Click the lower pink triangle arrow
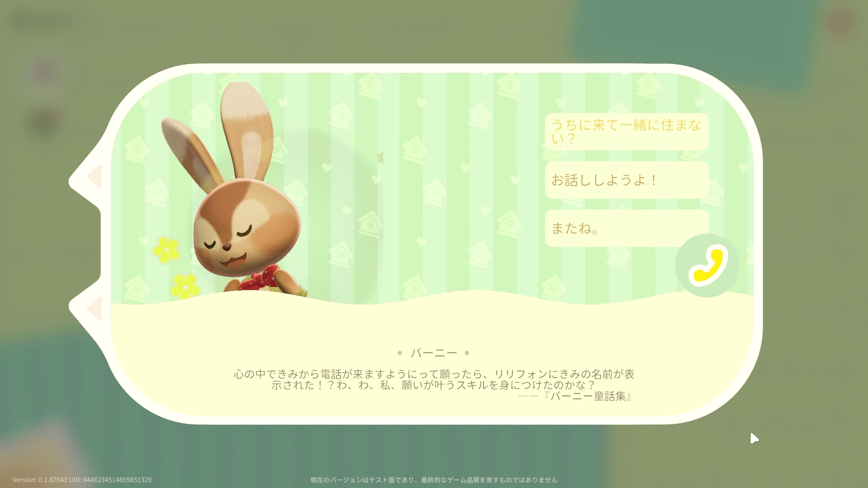Viewport: 868px width, 488px height. pyautogui.click(x=95, y=309)
